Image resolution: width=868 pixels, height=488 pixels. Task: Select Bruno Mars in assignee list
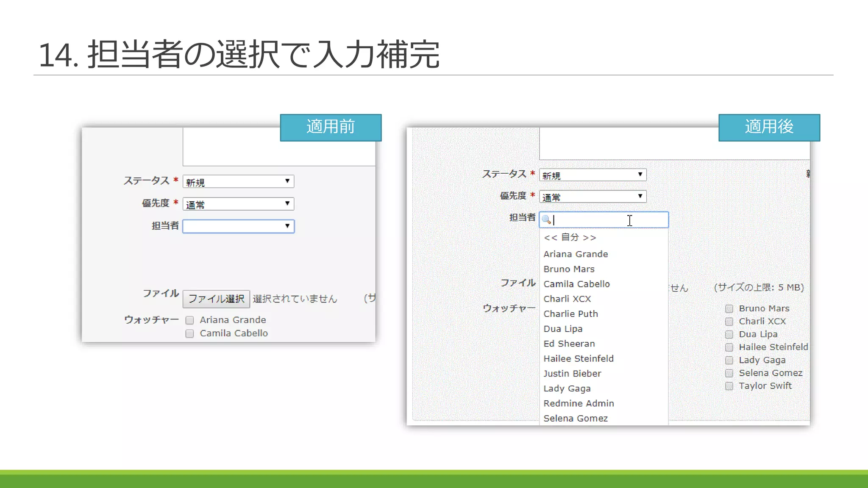604,269
